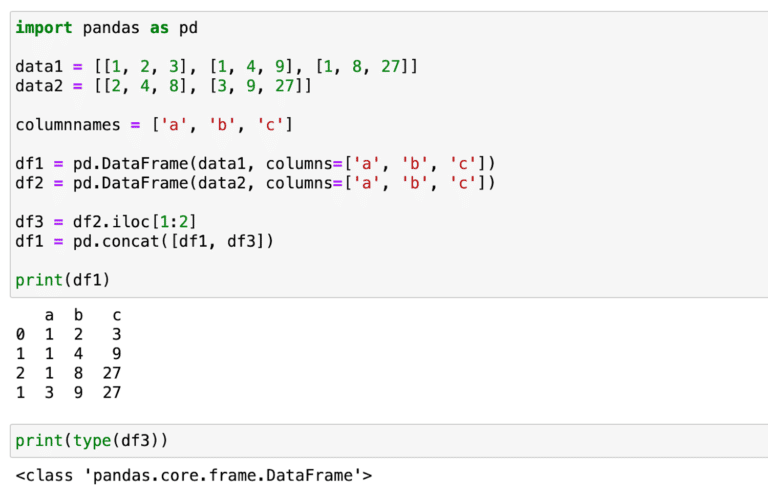Image resolution: width=768 pixels, height=498 pixels.
Task: Click the 'c' column header in output
Action: point(116,316)
